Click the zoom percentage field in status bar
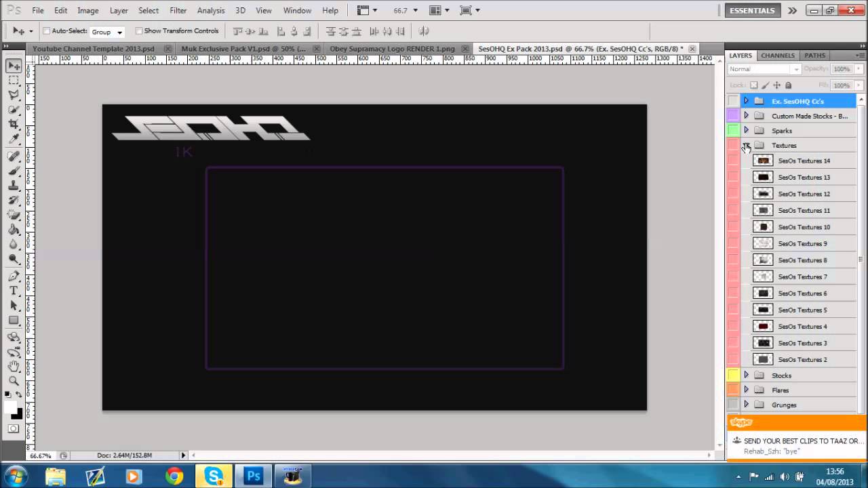Viewport: 868px width, 488px height. pyautogui.click(x=41, y=455)
